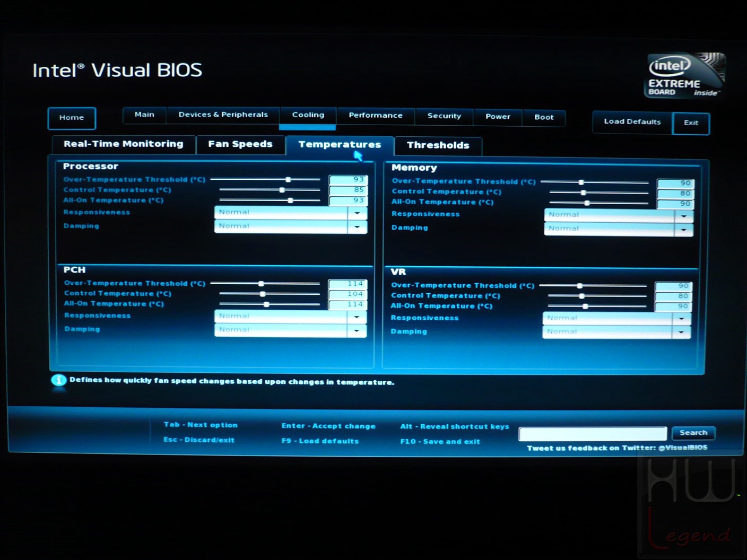
Task: Open Real-Time Monitoring sub-tab
Action: 124,144
